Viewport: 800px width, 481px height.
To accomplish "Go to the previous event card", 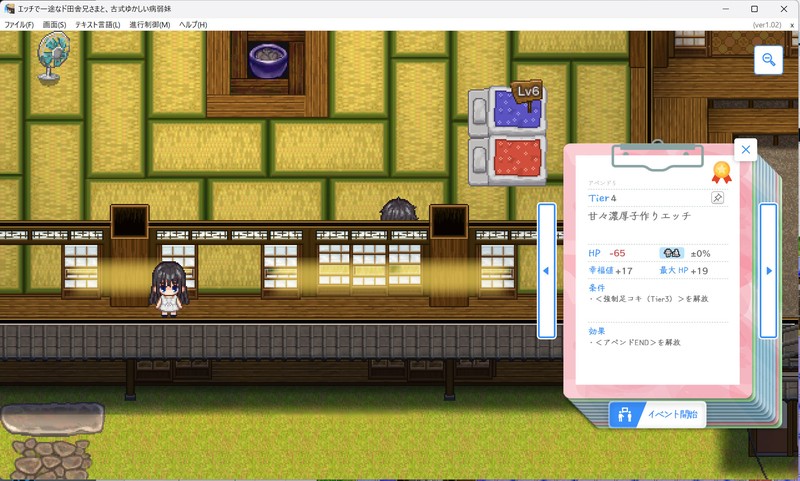I will pyautogui.click(x=546, y=270).
